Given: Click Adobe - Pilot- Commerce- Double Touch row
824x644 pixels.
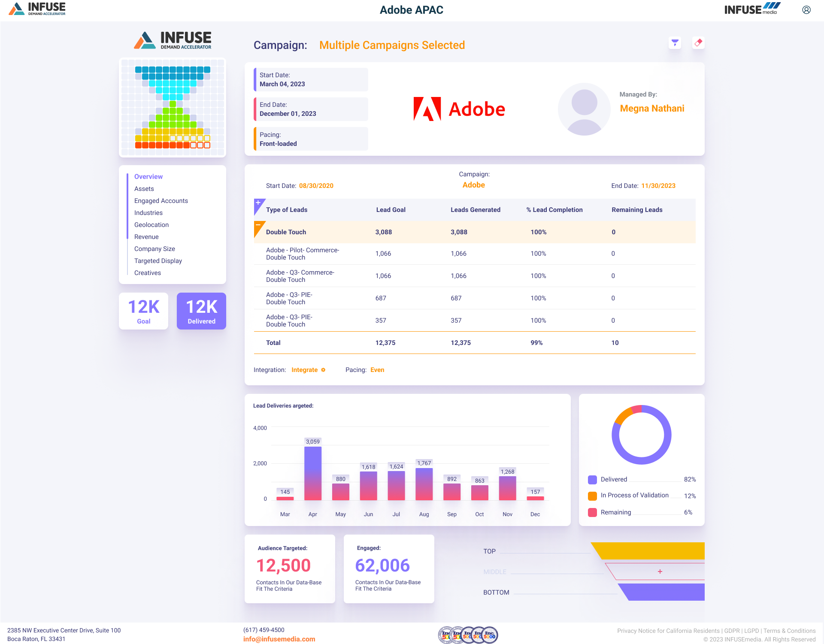Looking at the screenshot, I should tap(475, 254).
